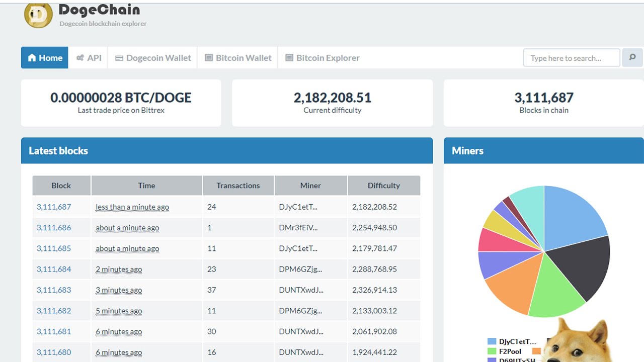Open the Bitcoin Explorer tab
This screenshot has height=362, width=644.
pos(323,58)
